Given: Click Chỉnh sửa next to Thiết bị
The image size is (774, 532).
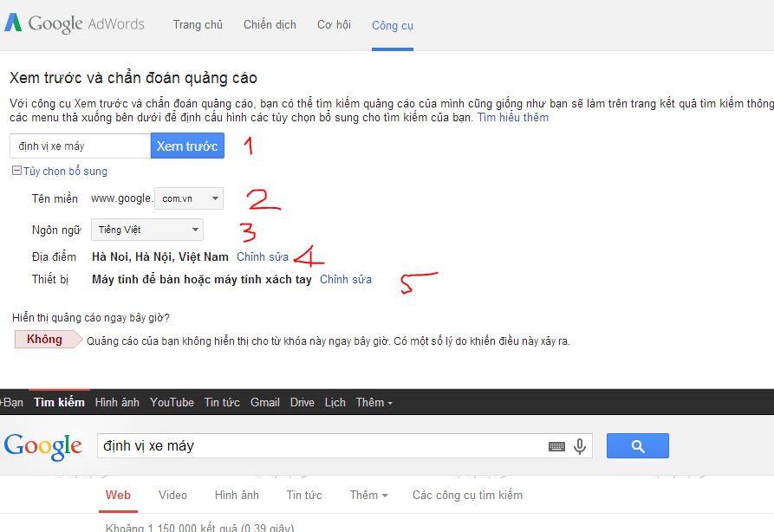Looking at the screenshot, I should 346,279.
